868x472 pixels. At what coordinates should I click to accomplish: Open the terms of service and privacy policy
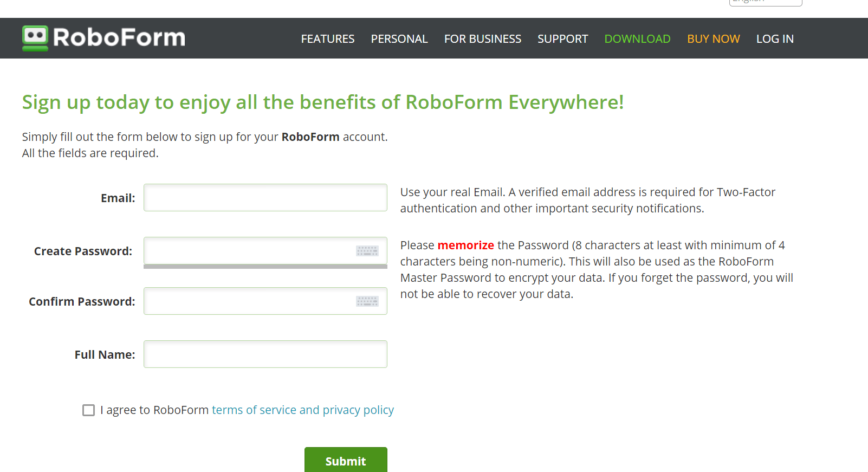302,410
